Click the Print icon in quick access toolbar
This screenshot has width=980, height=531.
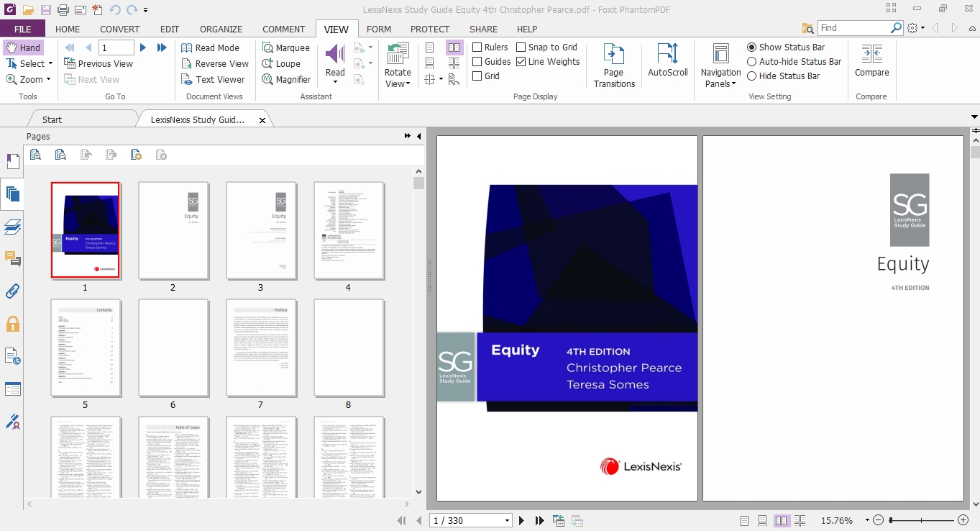(x=63, y=10)
